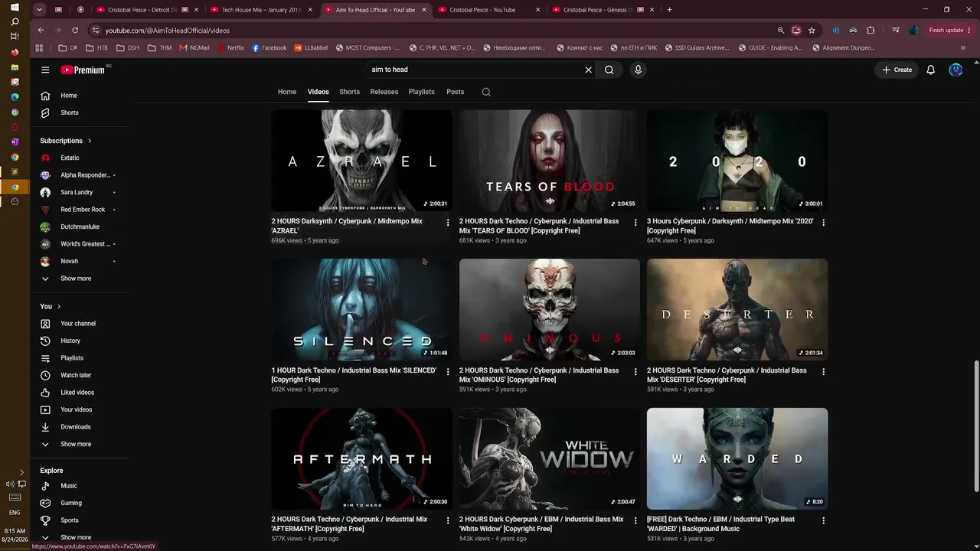Click the page vertical scrollbar thumb
Image resolution: width=980 pixels, height=551 pixels.
[975, 426]
